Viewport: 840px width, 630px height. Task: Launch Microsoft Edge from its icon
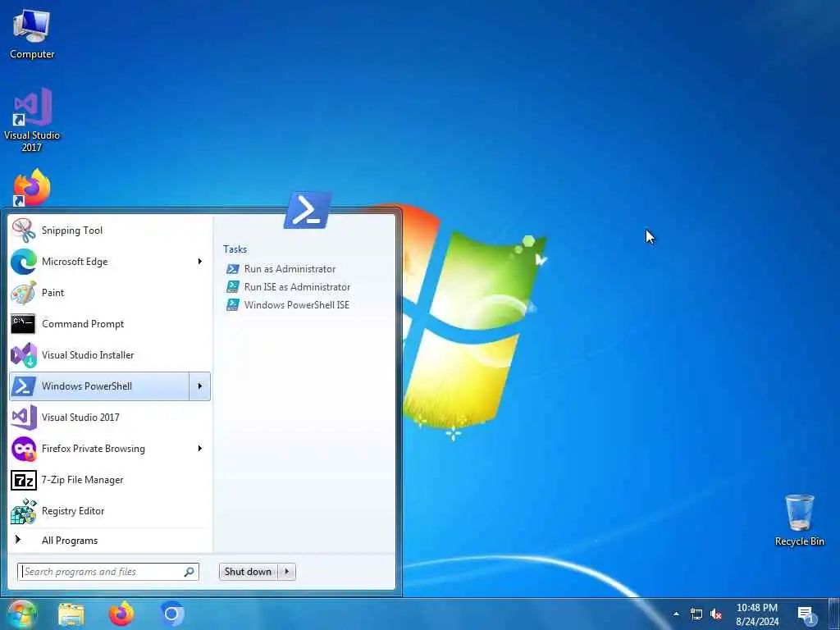tap(24, 262)
